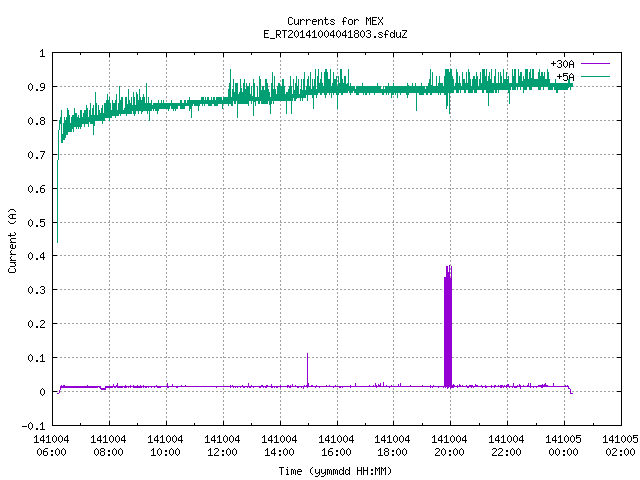Click the y-axis label "Current (A)"
This screenshot has width=640, height=480.
tap(12, 240)
